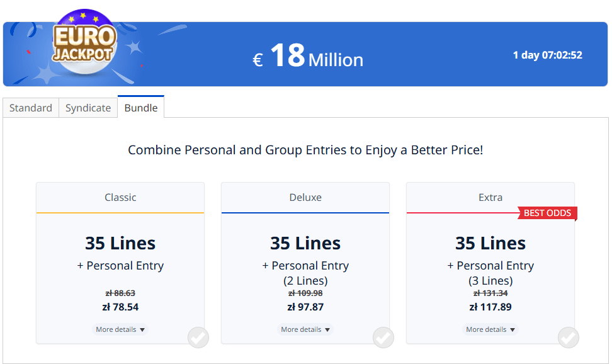612x364 pixels.
Task: Click the crossed-out zł 131.34 price
Action: pos(490,293)
